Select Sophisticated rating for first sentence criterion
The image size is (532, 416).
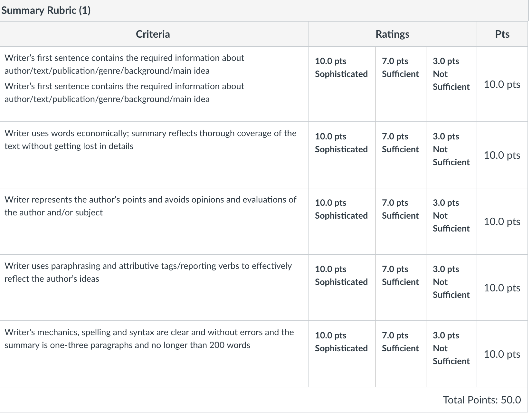click(x=341, y=84)
